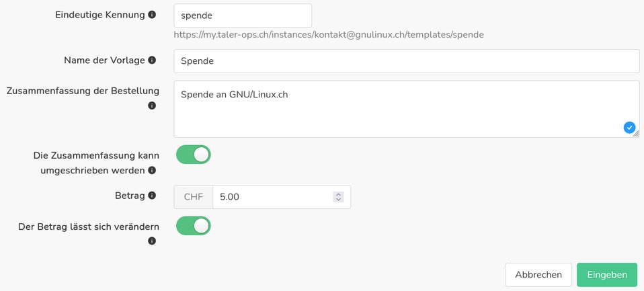644x291 pixels.
Task: Decrease Betrag with the down spinner arrow
Action: click(x=338, y=200)
